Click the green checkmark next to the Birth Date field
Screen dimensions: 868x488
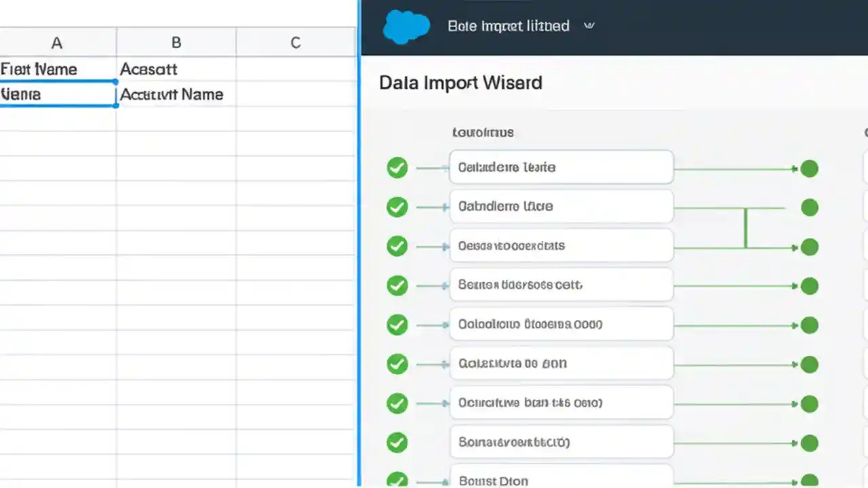pos(397,481)
